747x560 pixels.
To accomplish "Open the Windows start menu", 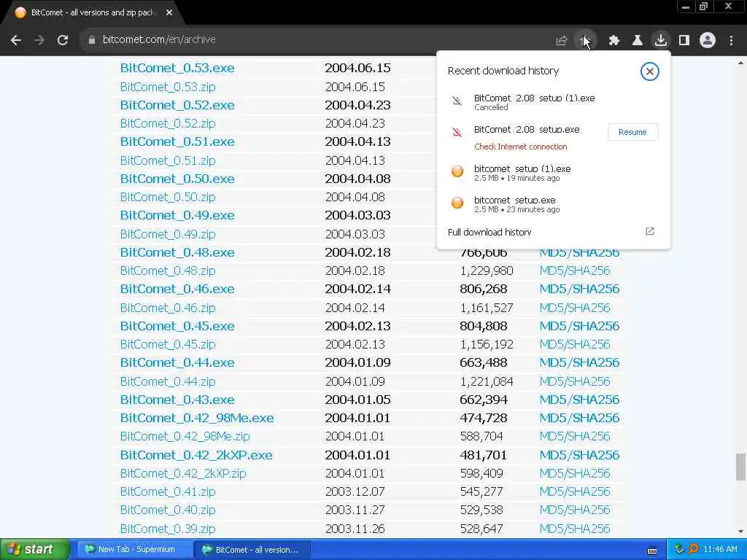I will tap(34, 550).
